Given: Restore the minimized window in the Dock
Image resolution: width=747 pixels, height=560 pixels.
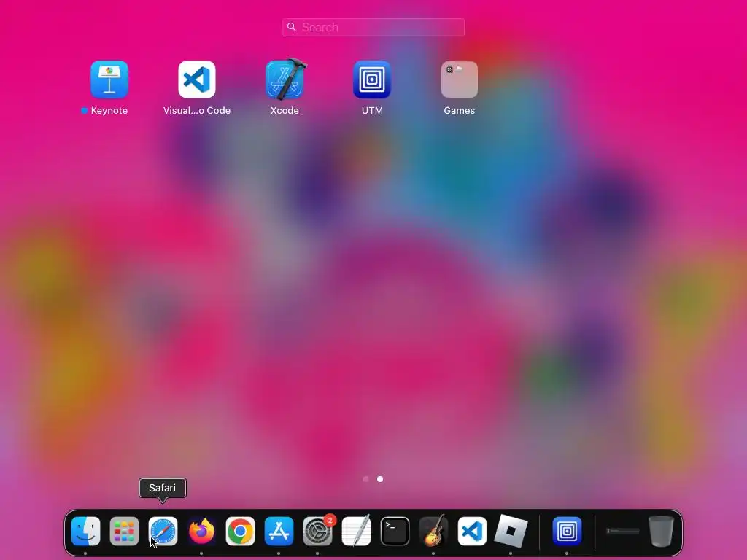Looking at the screenshot, I should tap(623, 531).
